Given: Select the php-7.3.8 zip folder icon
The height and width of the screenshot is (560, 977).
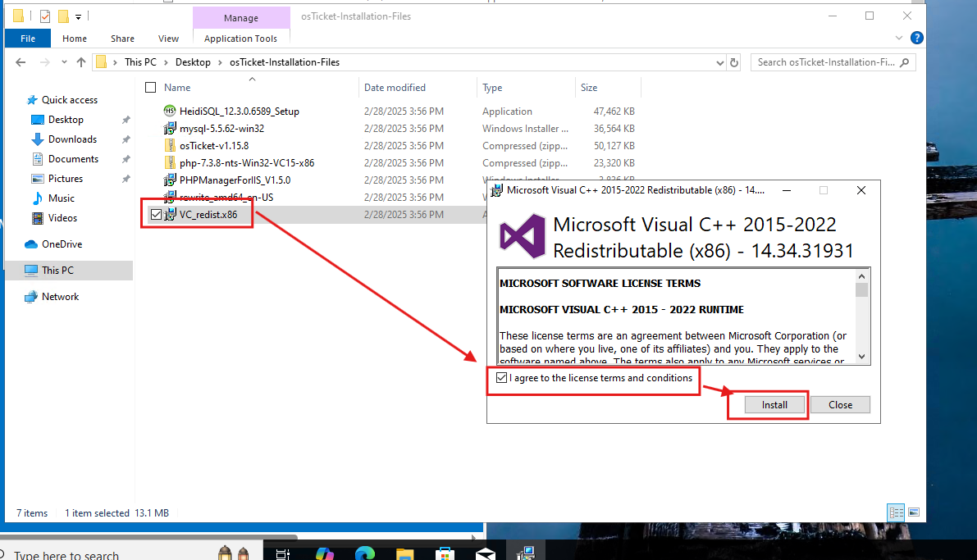Looking at the screenshot, I should 170,162.
